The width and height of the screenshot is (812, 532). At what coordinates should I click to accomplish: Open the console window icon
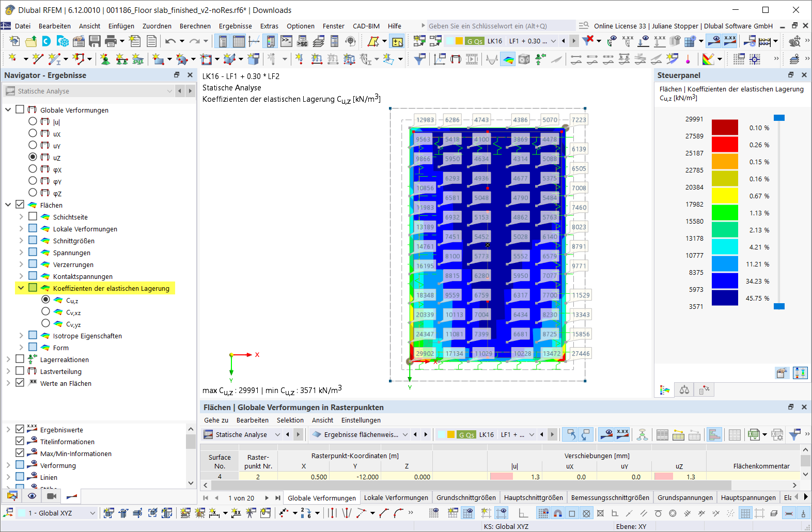[286, 41]
